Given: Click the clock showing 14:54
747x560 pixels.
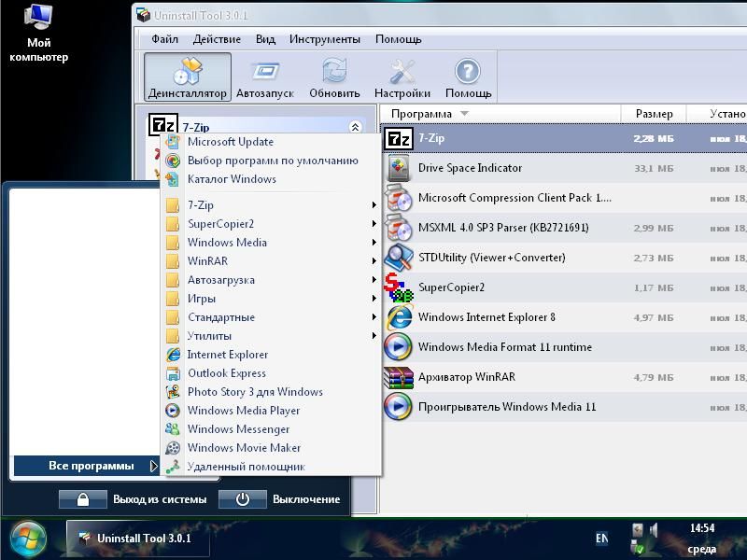Looking at the screenshot, I should (702, 527).
